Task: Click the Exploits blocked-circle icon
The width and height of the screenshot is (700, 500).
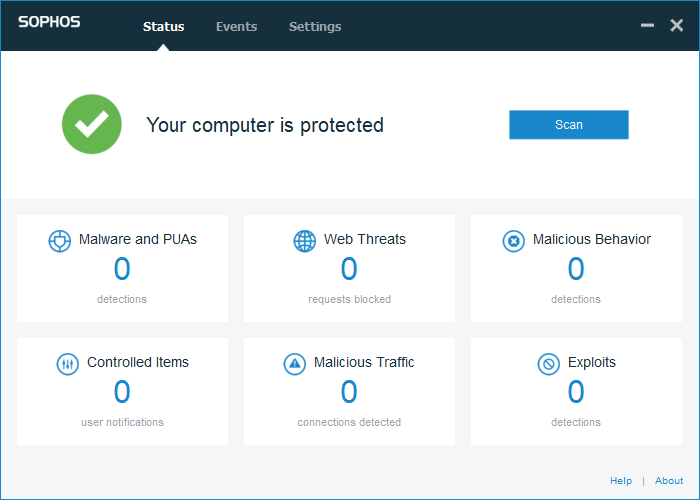Action: pos(548,364)
